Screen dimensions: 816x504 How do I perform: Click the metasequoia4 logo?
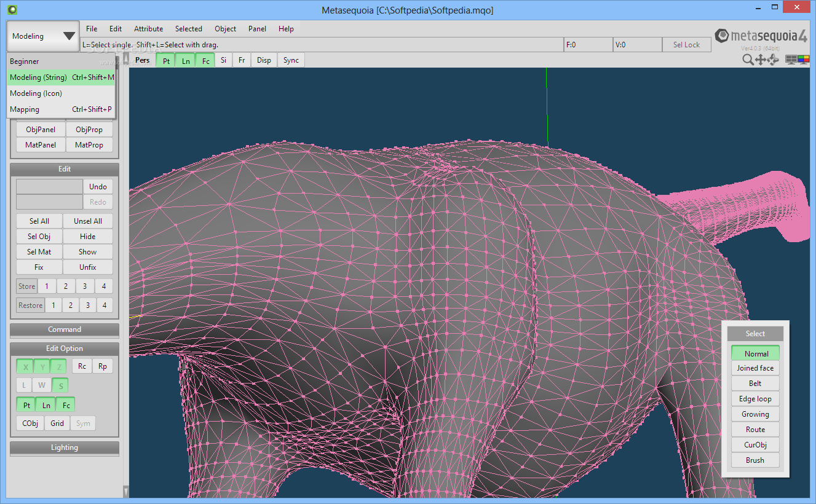(761, 36)
